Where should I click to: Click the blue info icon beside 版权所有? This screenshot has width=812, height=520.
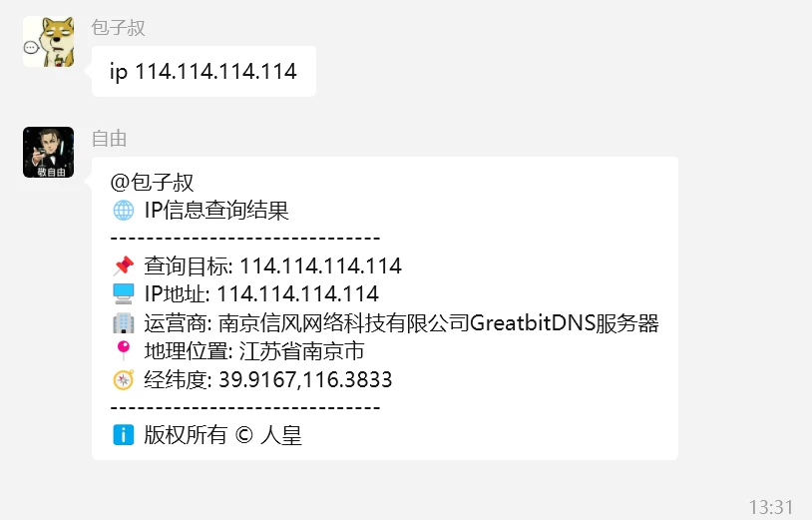(x=124, y=435)
